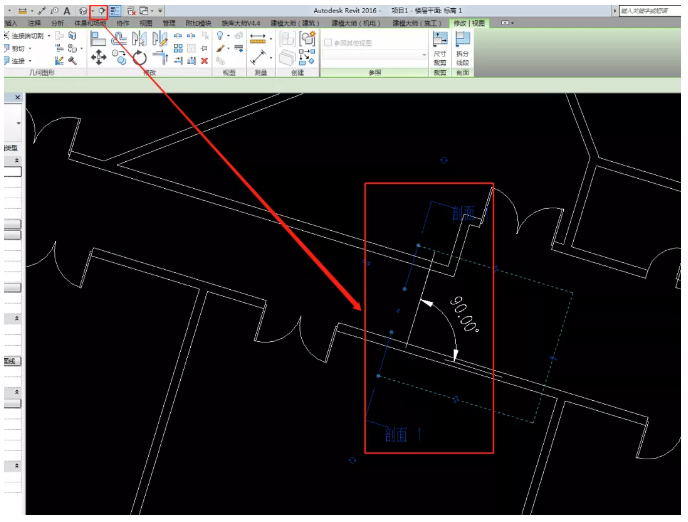
Task: Toggle Thin Lines in quick access toolbar
Action: [x=115, y=11]
